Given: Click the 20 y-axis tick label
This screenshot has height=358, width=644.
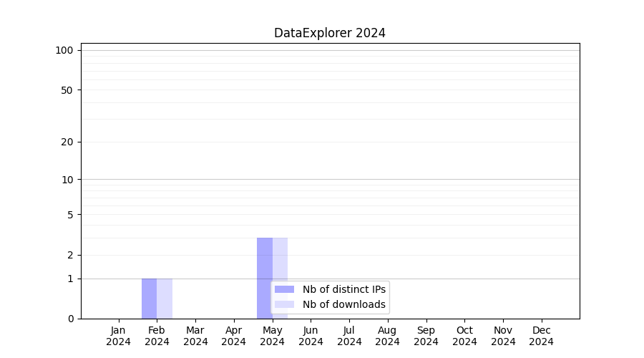Looking at the screenshot, I should [x=67, y=142].
